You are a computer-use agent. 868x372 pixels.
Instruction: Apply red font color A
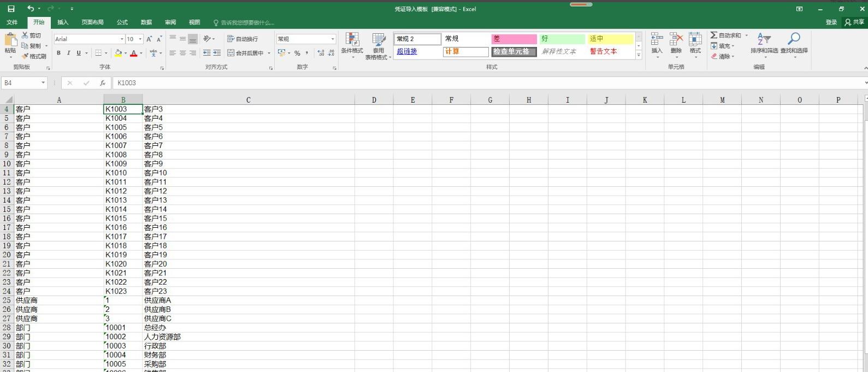tap(134, 53)
